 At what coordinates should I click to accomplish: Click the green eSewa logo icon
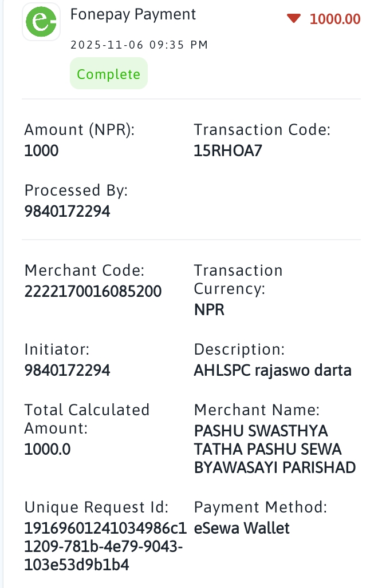[x=41, y=22]
